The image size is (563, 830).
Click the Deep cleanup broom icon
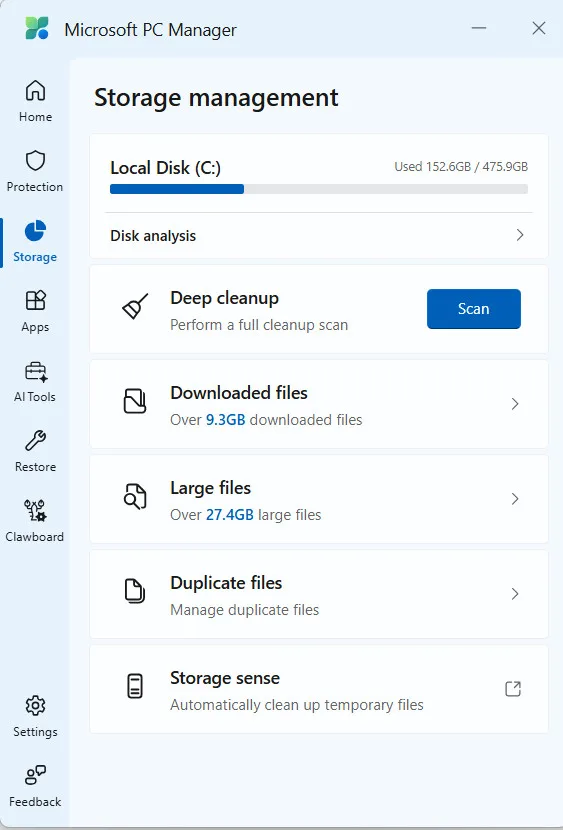coord(135,306)
